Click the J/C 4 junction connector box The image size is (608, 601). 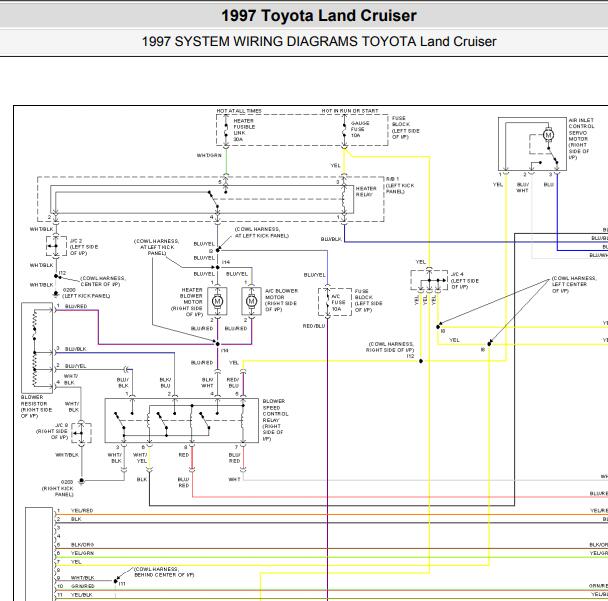click(429, 280)
